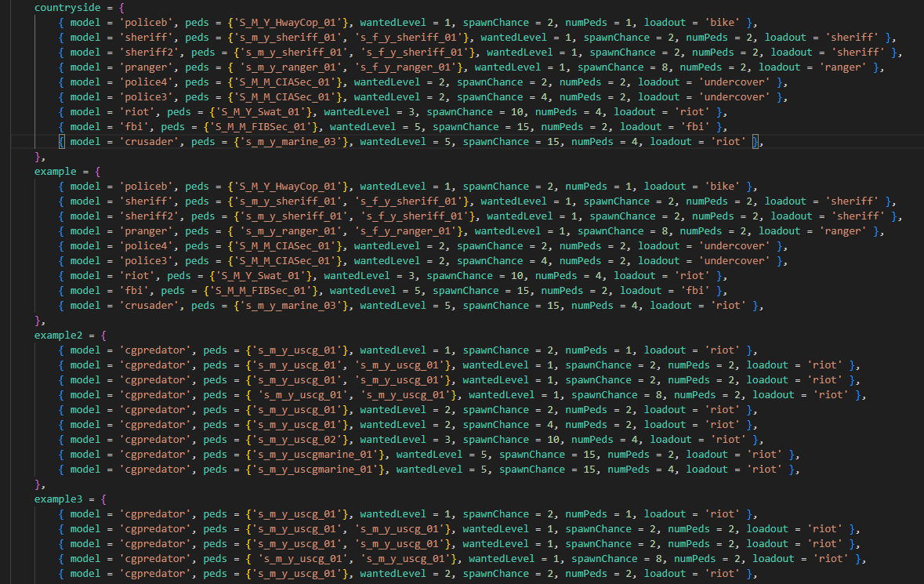Click spawnChance value 10 in countryside riot row
The width and height of the screenshot is (924, 584).
point(517,112)
